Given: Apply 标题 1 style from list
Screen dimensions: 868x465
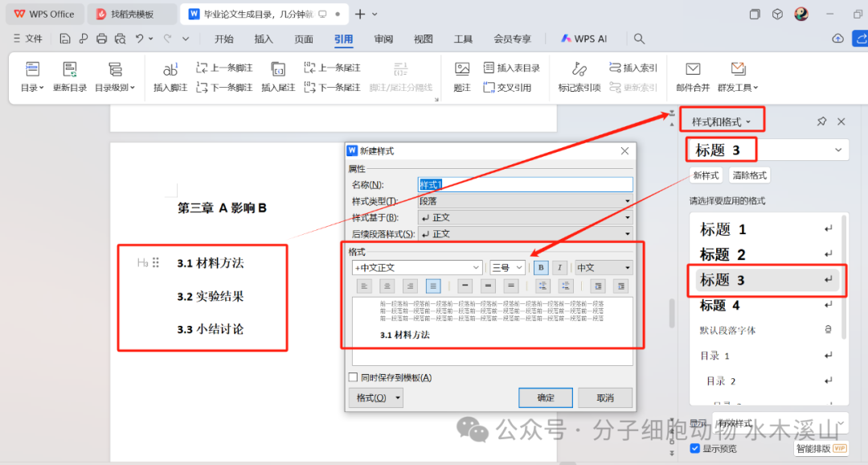Looking at the screenshot, I should [766, 229].
